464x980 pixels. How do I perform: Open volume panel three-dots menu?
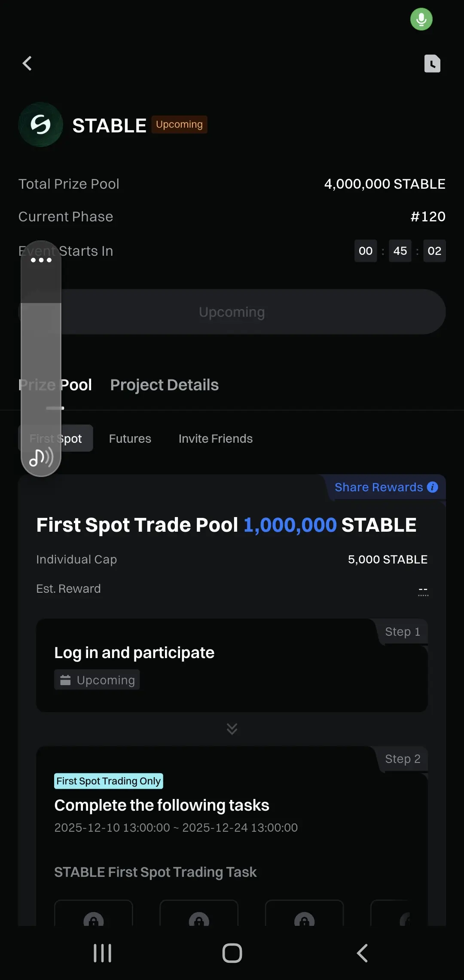(41, 260)
